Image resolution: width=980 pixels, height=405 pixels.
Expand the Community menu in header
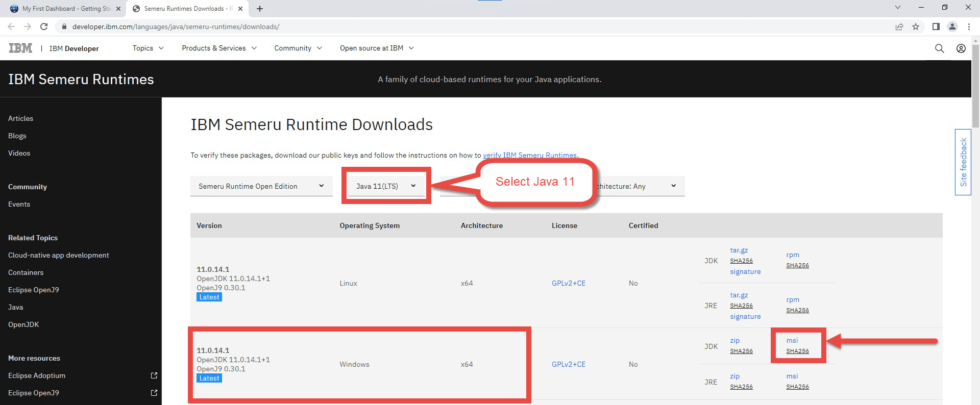[x=298, y=48]
